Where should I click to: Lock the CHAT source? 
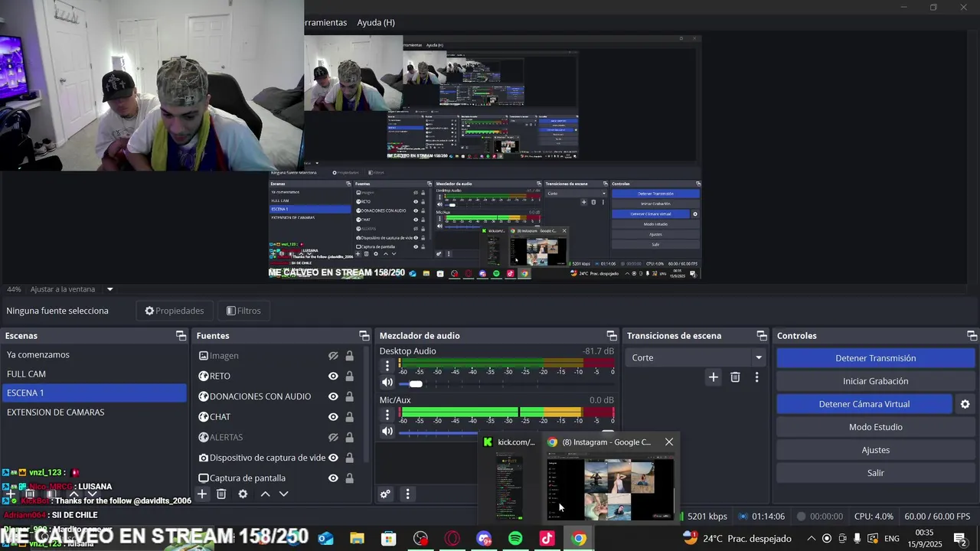(x=349, y=417)
